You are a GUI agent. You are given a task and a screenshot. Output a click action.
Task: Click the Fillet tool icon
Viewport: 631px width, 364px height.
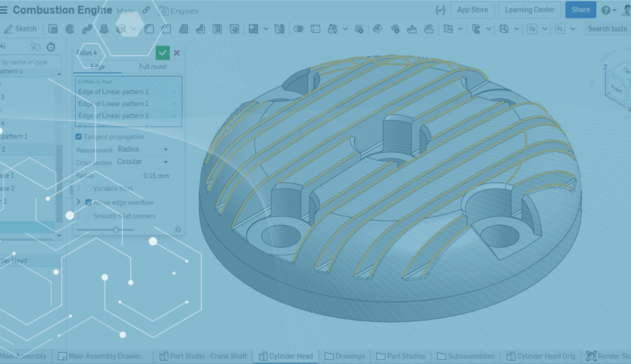[x=149, y=29]
